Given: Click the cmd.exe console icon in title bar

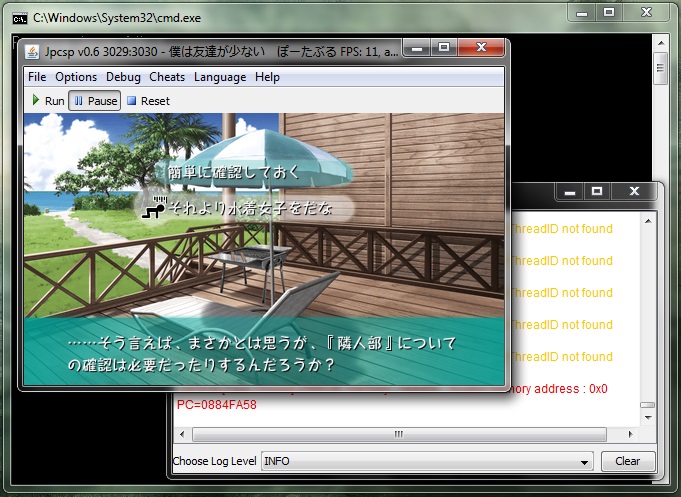Looking at the screenshot, I should click(20, 19).
